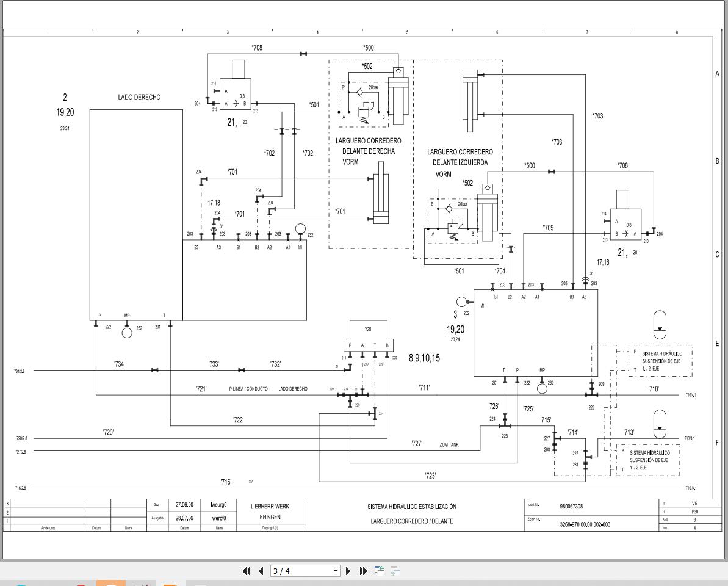Click the teal circular taskbar icon
Image resolution: width=728 pixels, height=586 pixels.
tap(20, 583)
